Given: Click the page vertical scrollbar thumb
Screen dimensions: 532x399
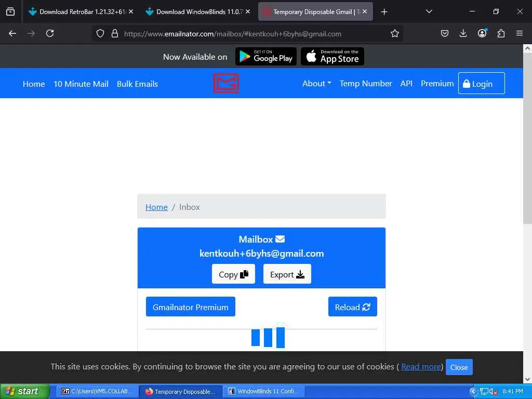Looking at the screenshot, I should click(527, 138).
